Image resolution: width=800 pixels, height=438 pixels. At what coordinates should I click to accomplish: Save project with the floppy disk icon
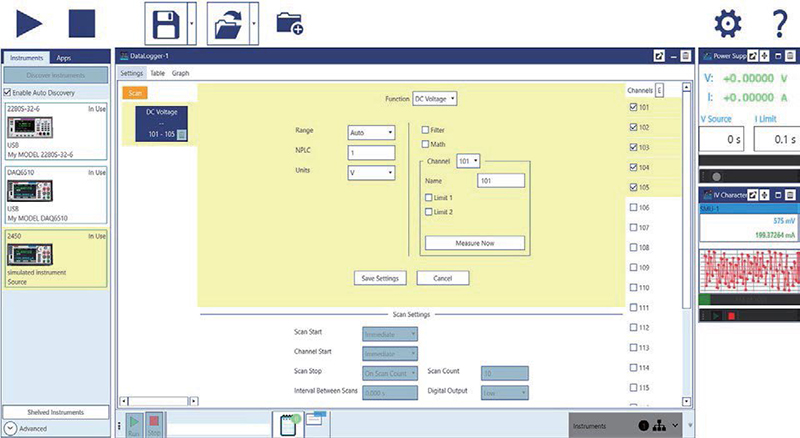166,23
